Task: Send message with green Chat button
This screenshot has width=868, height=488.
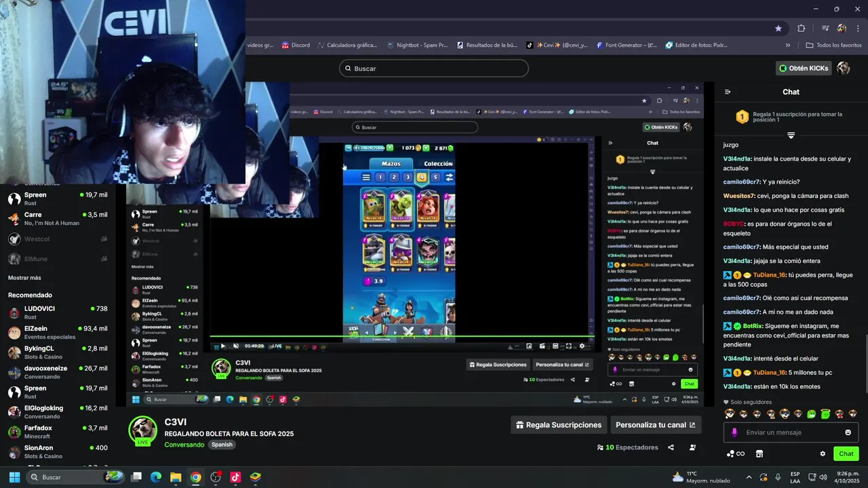Action: coord(846,453)
